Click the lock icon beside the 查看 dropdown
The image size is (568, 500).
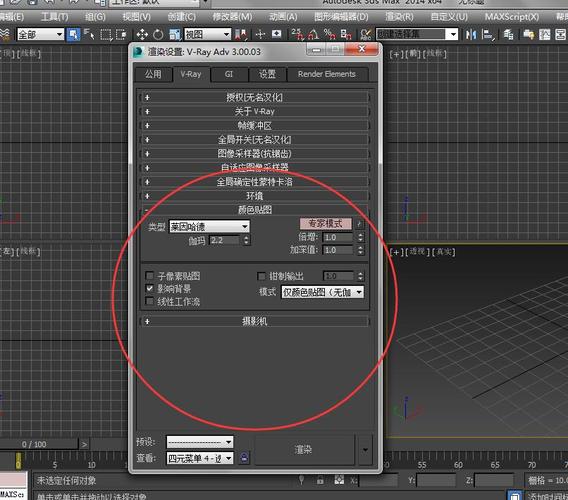click(x=245, y=457)
